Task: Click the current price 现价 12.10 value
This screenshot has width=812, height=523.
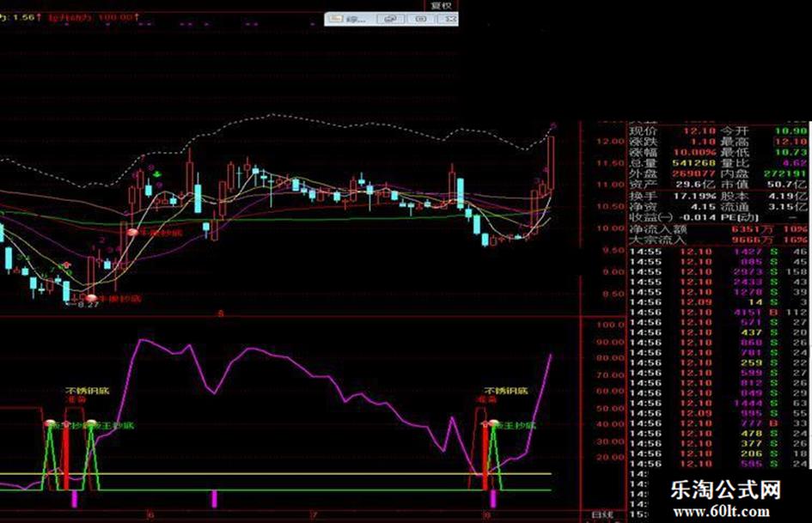Action: point(699,131)
